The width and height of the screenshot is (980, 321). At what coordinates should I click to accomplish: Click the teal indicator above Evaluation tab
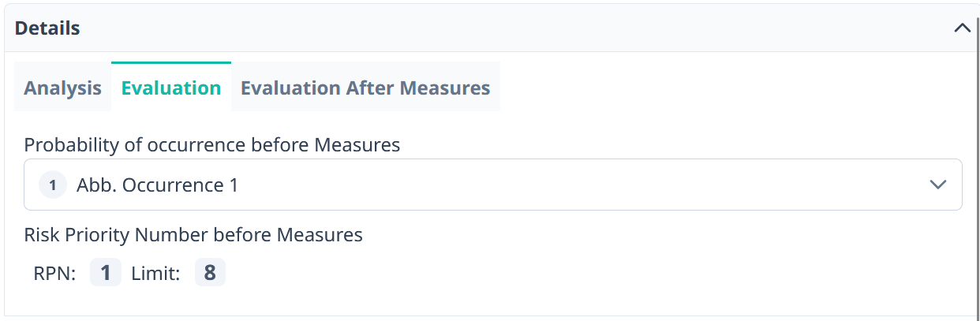[171, 62]
